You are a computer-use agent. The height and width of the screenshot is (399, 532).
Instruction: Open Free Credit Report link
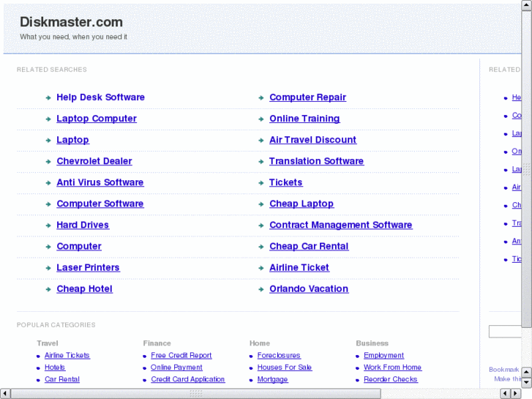[181, 356]
